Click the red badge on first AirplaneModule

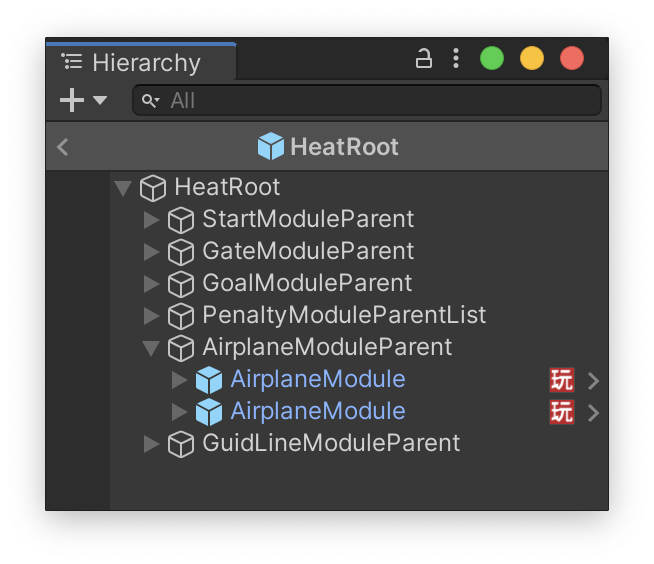562,380
